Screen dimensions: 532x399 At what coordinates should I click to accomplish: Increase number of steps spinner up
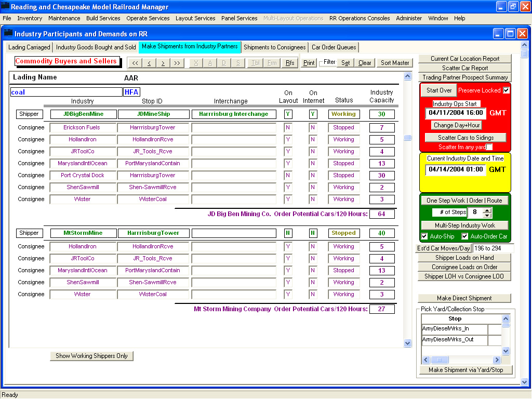point(487,210)
